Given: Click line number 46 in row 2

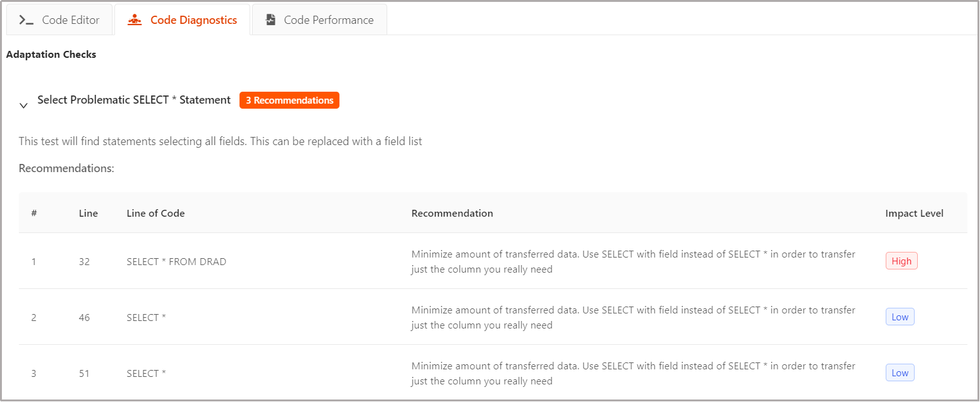Looking at the screenshot, I should 84,317.
